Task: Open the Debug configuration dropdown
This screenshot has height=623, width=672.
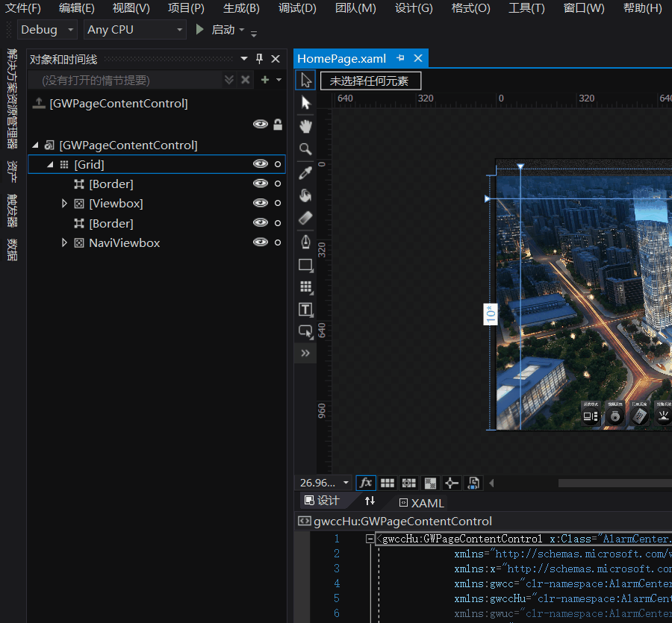Action: click(x=47, y=30)
